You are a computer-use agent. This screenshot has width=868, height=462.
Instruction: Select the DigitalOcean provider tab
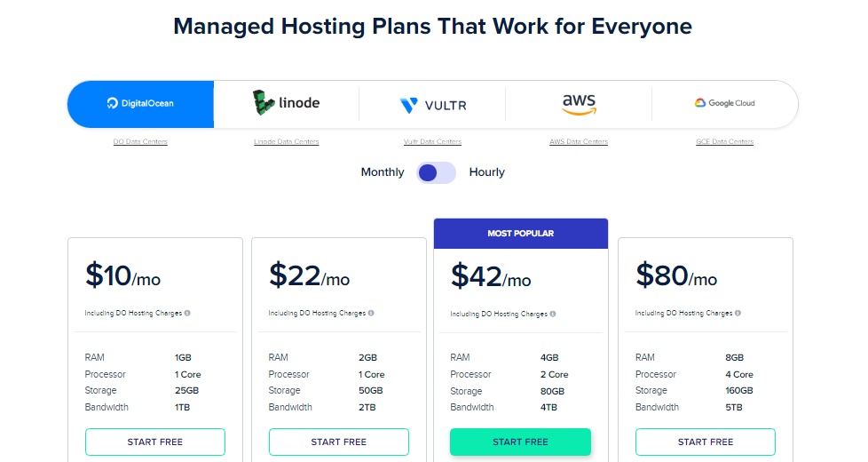140,104
